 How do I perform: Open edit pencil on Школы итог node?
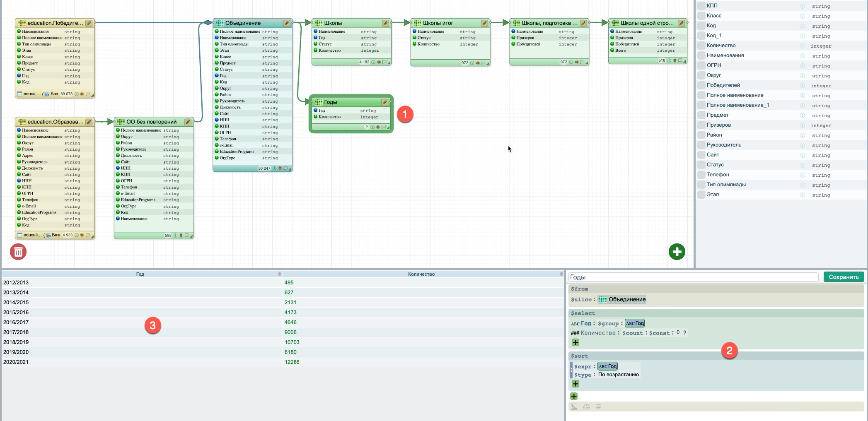(484, 23)
